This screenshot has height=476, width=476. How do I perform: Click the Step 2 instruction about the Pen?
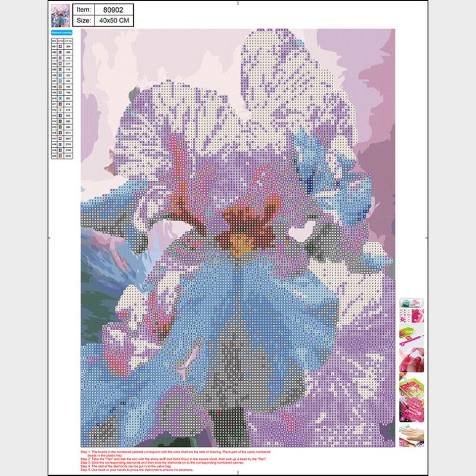174,459
